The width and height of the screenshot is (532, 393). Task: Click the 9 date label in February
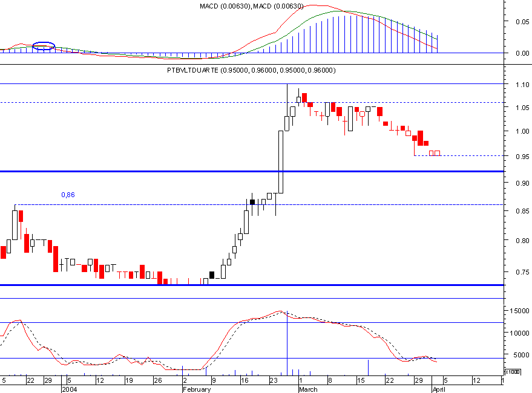pyautogui.click(x=214, y=380)
